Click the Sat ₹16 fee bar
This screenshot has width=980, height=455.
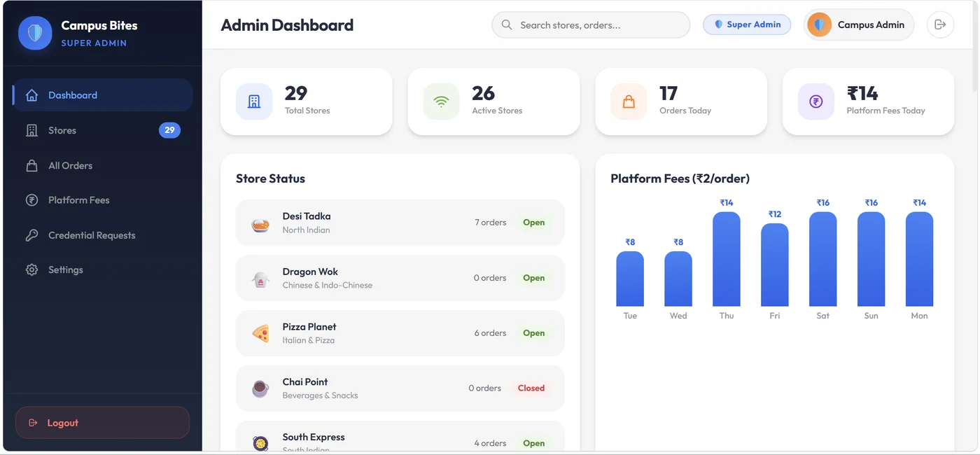click(823, 259)
